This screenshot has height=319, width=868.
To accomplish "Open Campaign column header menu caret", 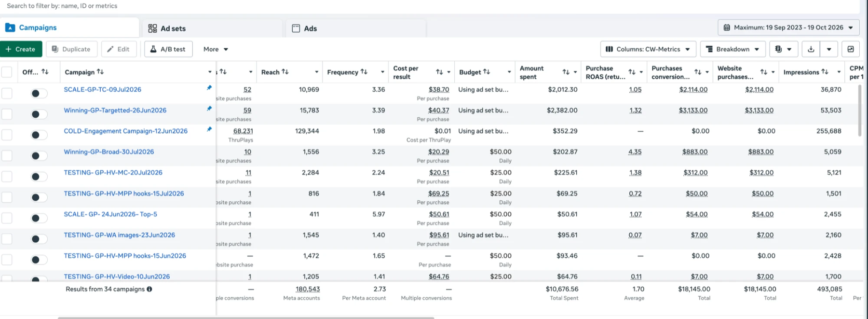I will coord(210,72).
